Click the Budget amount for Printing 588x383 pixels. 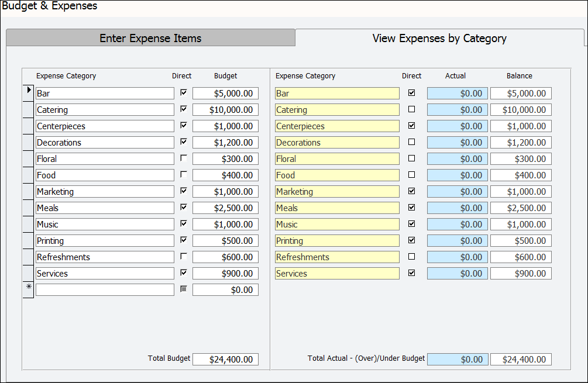click(x=225, y=240)
